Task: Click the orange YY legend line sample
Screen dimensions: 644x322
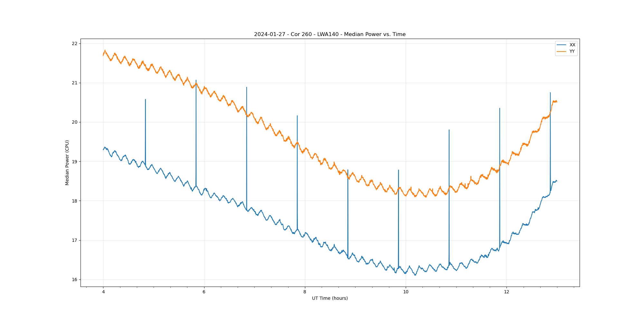Action: click(562, 52)
